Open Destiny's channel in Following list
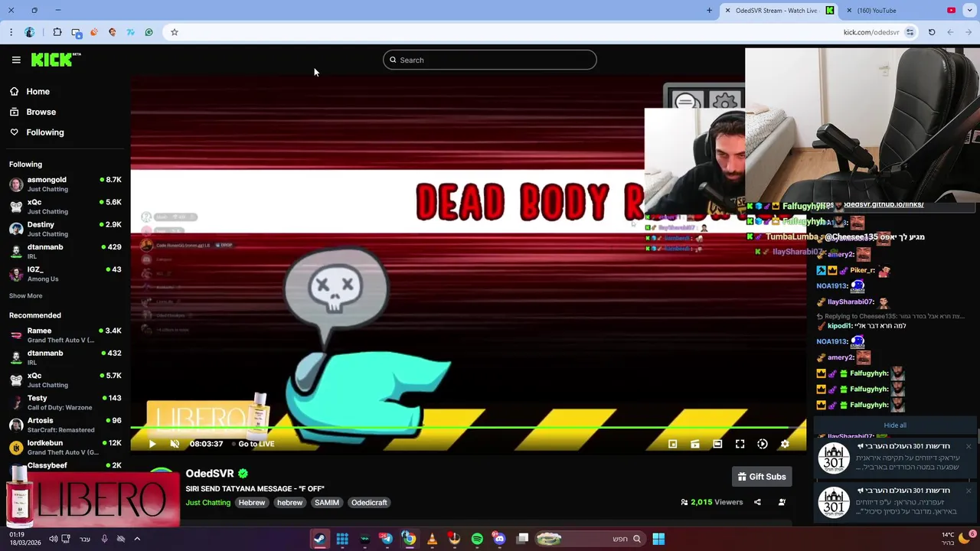 click(65, 229)
